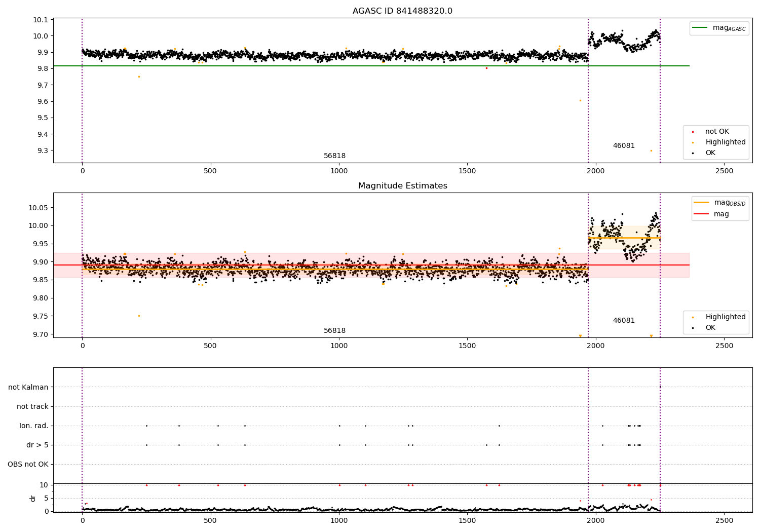Click the 46081 label in the Magnitude Estimates plot
This screenshot has width=760, height=532.
624,321
